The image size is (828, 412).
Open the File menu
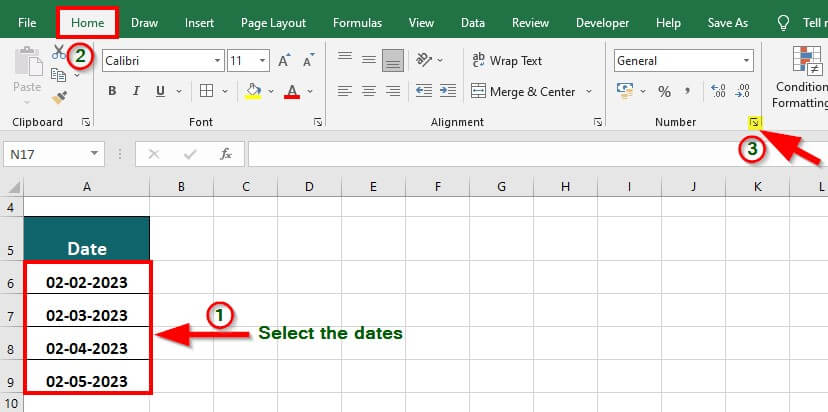click(27, 23)
